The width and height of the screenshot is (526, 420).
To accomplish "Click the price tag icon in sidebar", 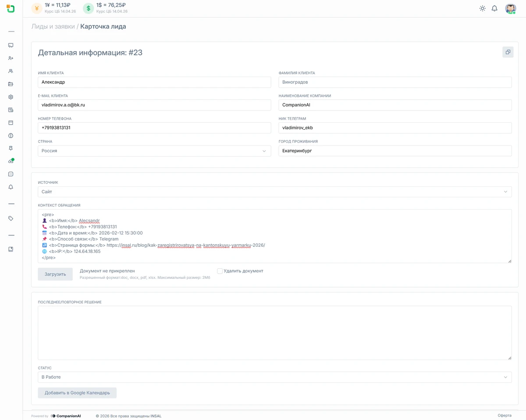I will tap(11, 218).
